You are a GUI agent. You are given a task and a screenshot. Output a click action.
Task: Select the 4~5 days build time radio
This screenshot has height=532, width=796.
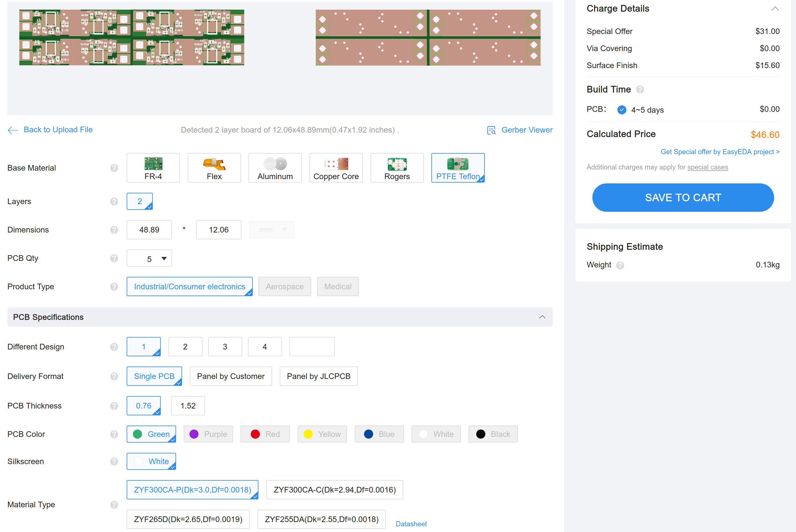(x=622, y=110)
